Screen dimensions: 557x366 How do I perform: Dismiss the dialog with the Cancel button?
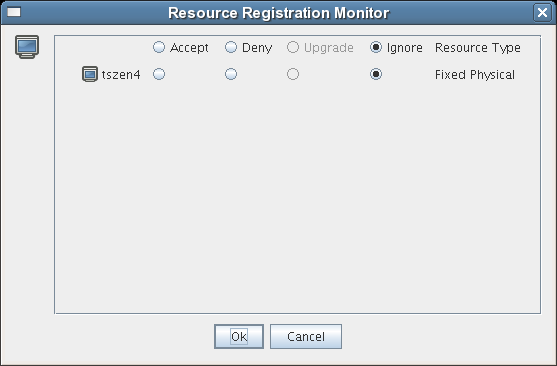click(306, 336)
